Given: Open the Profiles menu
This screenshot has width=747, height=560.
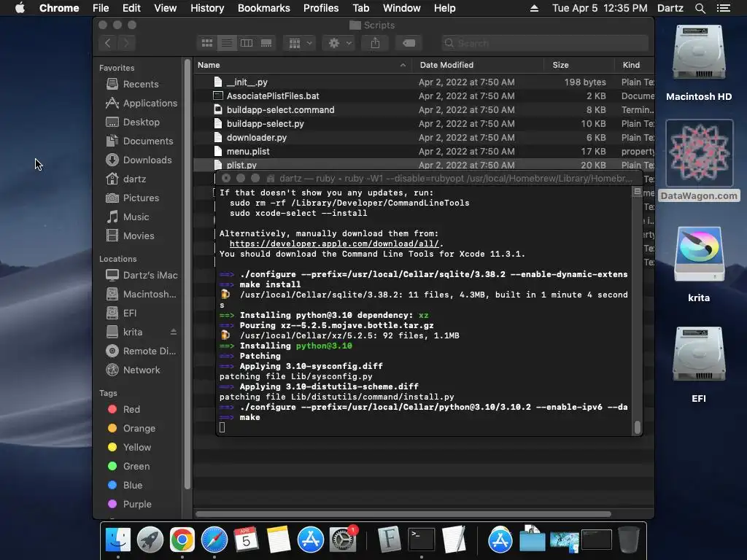Looking at the screenshot, I should tap(321, 8).
